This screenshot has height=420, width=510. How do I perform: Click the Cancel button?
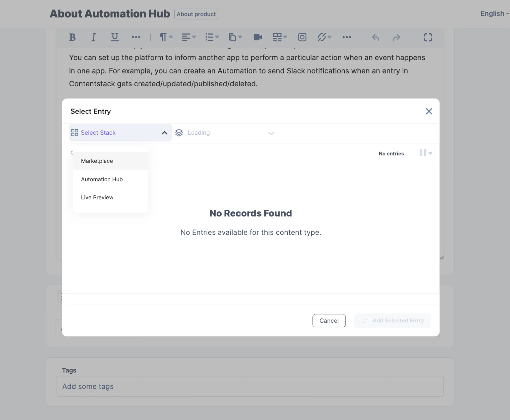329,321
